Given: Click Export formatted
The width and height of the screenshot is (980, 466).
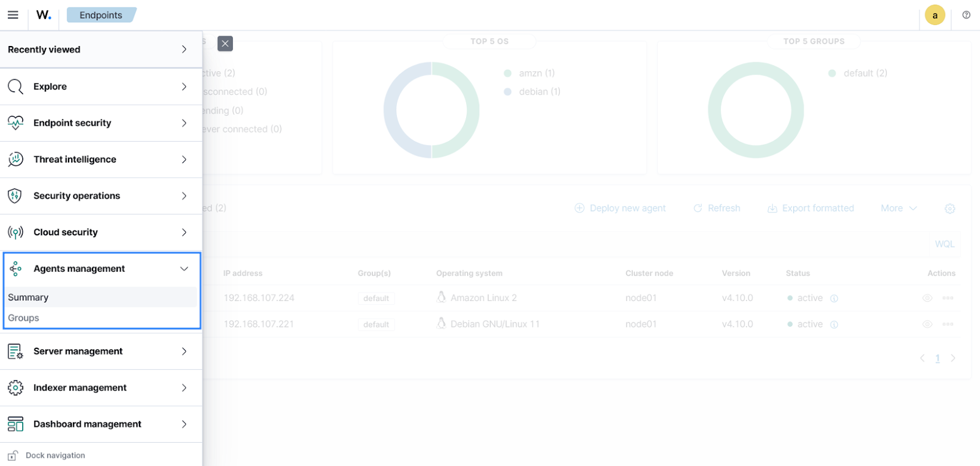Looking at the screenshot, I should click(811, 208).
